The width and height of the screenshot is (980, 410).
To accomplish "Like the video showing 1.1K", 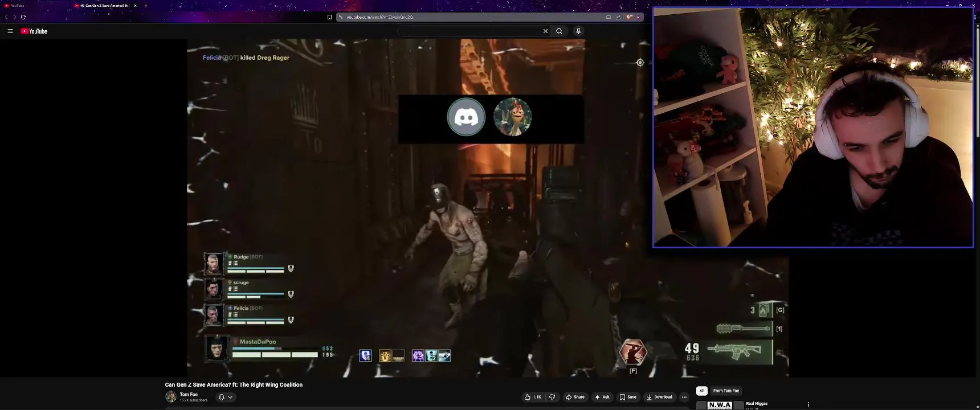I will point(533,397).
